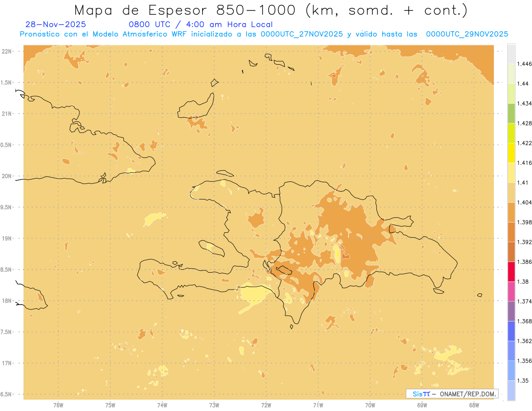Click the colorbar value '1.416'
Viewport: 532px width, 411px height.
tap(524, 163)
